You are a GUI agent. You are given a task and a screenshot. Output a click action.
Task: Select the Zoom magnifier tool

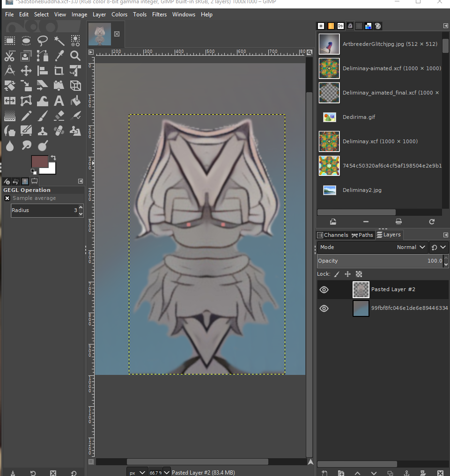click(75, 56)
